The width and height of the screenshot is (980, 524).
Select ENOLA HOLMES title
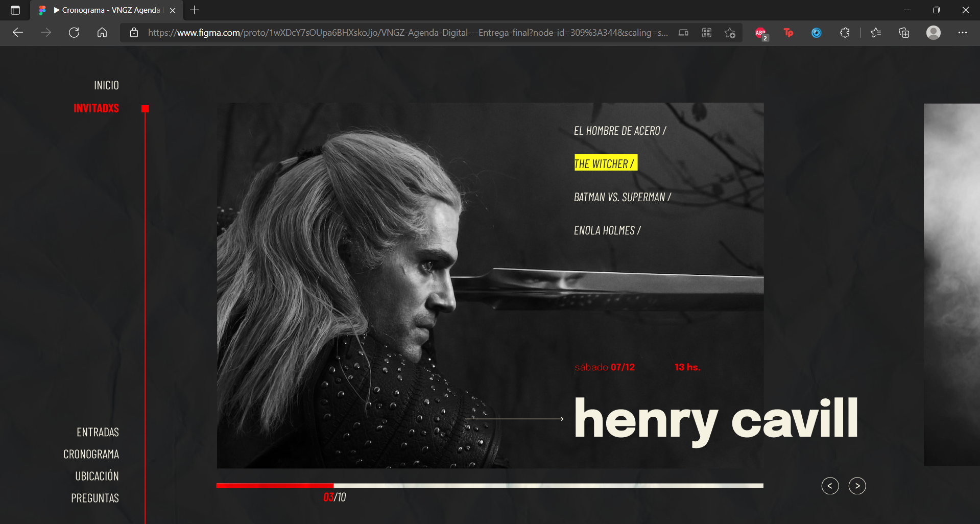(607, 230)
